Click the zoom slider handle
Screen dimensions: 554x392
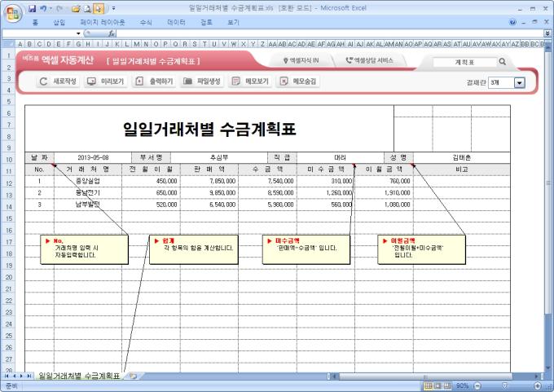(x=505, y=385)
